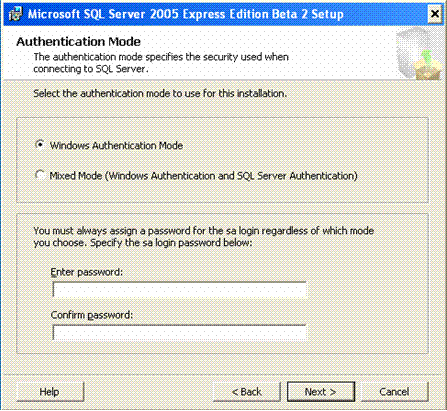Click the Confirm password label
This screenshot has width=447, height=411.
pyautogui.click(x=92, y=315)
